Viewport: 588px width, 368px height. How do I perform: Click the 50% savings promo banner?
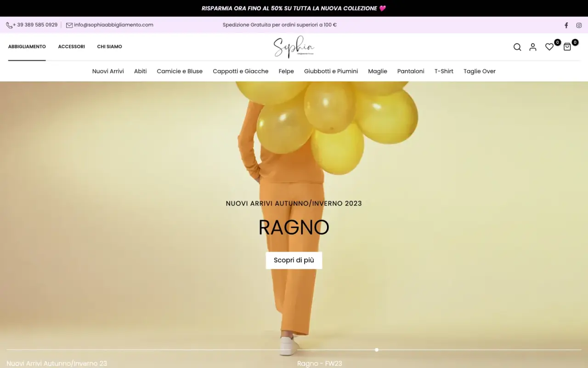coord(294,8)
